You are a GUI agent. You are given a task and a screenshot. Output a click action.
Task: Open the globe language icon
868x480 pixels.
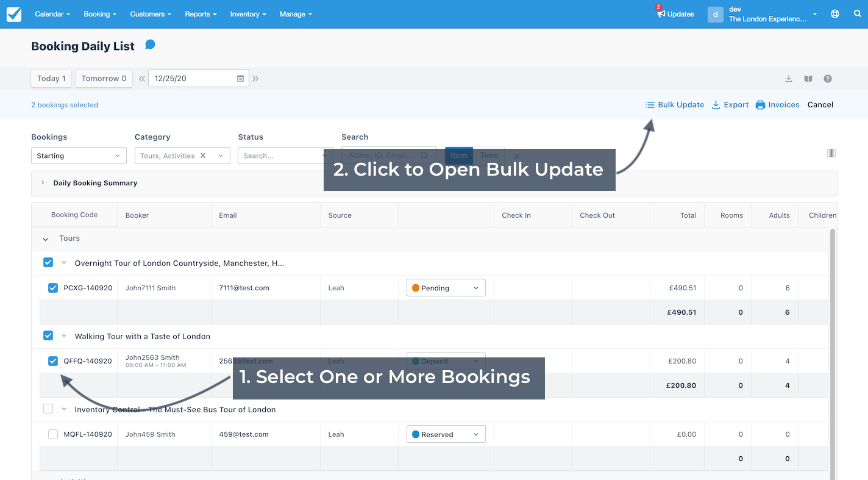835,14
